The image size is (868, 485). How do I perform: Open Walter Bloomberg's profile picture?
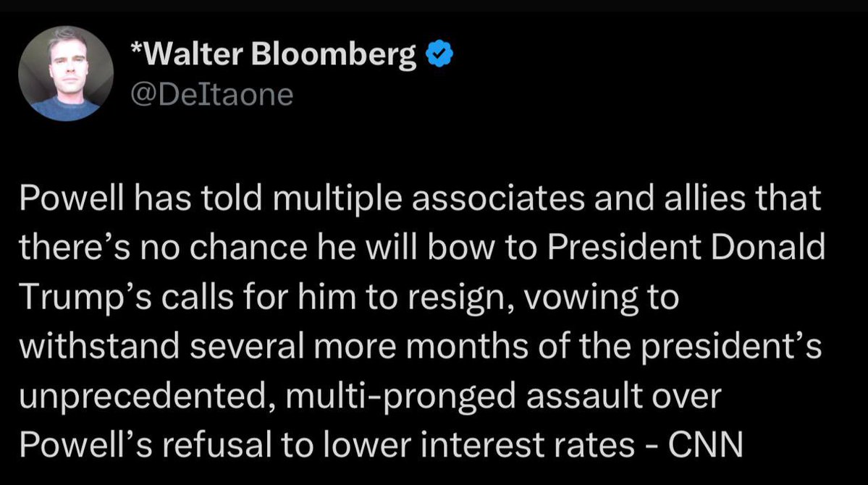66,73
